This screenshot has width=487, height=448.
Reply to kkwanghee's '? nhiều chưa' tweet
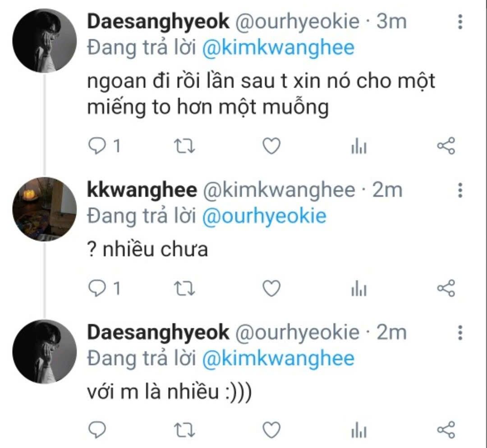click(96, 288)
